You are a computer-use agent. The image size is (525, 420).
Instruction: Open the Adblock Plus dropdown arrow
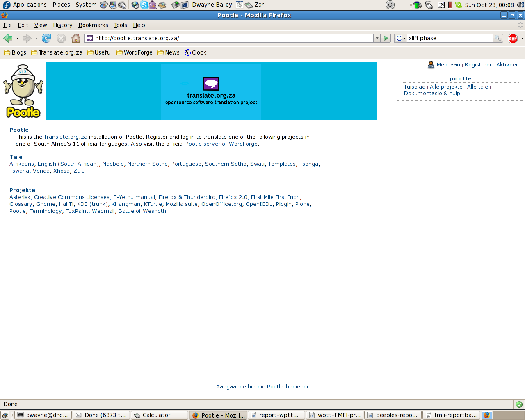[x=522, y=39]
